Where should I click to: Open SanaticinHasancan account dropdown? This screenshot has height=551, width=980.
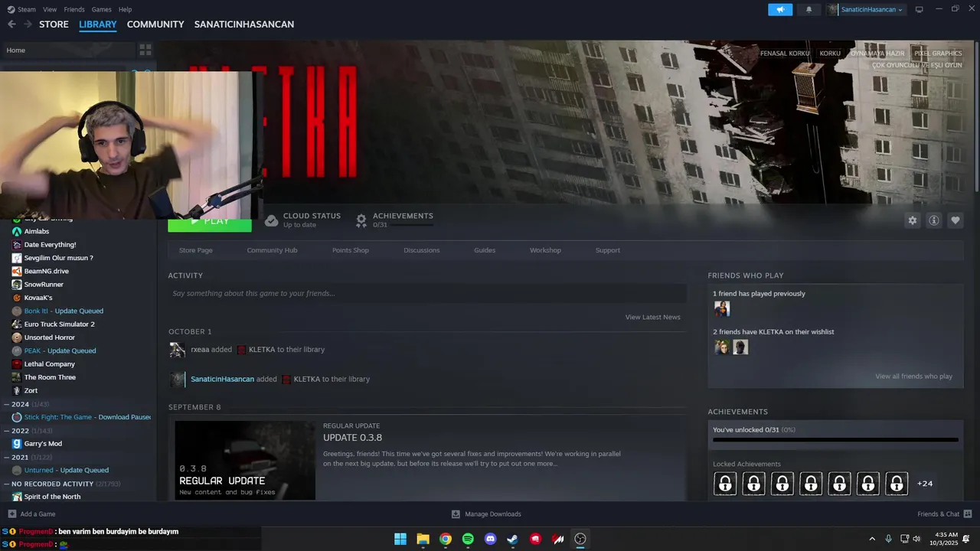pos(865,9)
